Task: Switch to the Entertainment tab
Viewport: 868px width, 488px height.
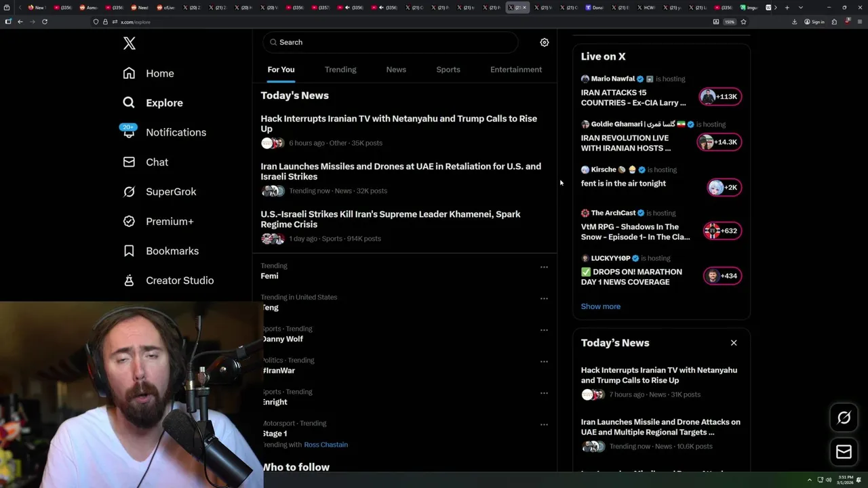Action: (516, 70)
